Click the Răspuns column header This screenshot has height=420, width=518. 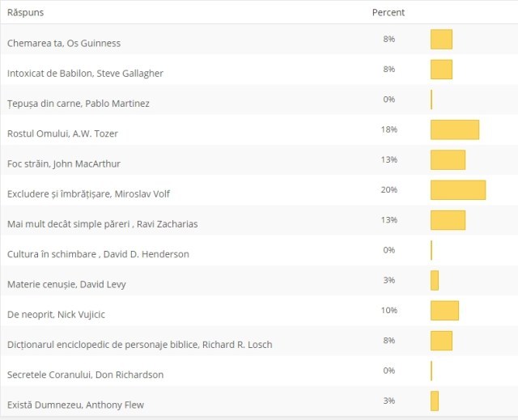click(x=25, y=13)
